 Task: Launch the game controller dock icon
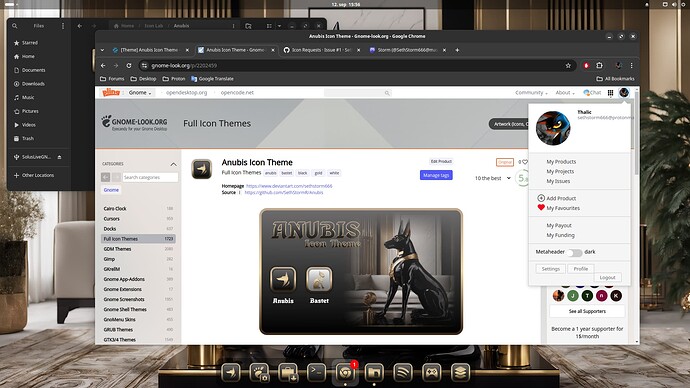pos(432,373)
